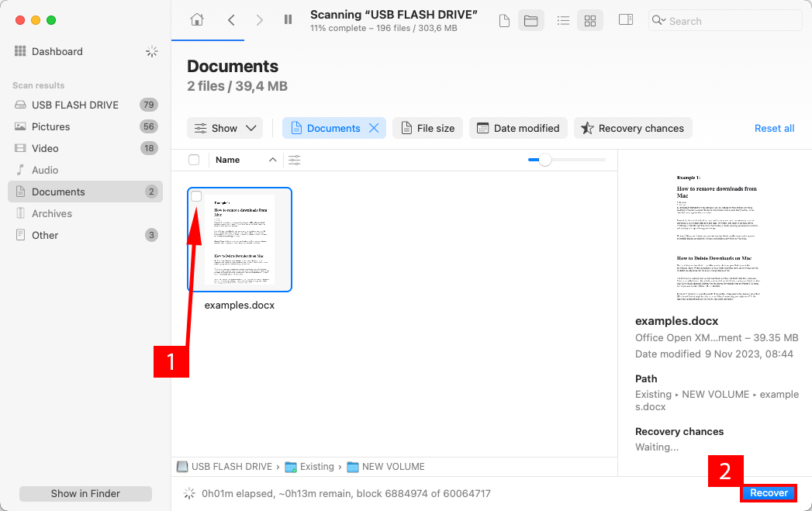Viewport: 812px width, 511px height.
Task: Open column settings icon next to Name
Action: tap(294, 160)
